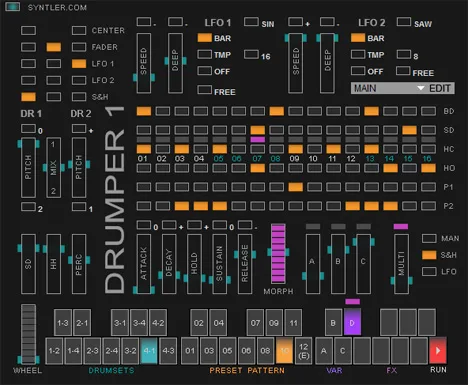Click the EDIT button
This screenshot has width=468, height=385.
coord(440,88)
